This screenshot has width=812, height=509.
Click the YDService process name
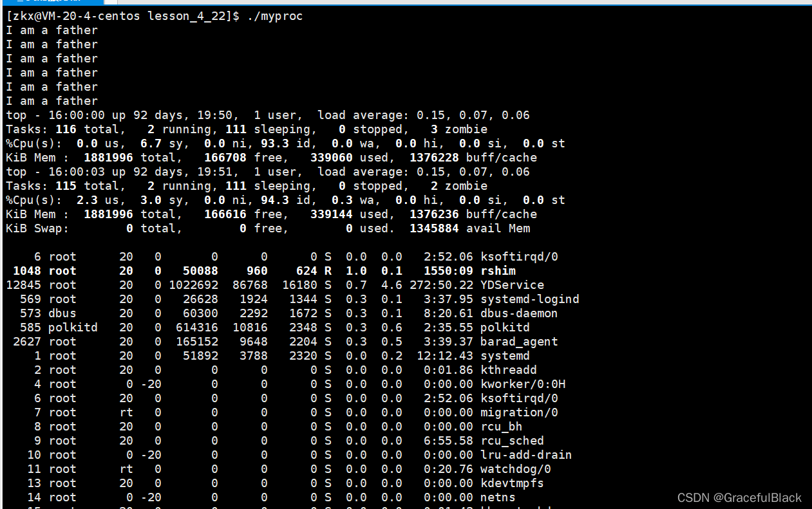[x=512, y=285]
